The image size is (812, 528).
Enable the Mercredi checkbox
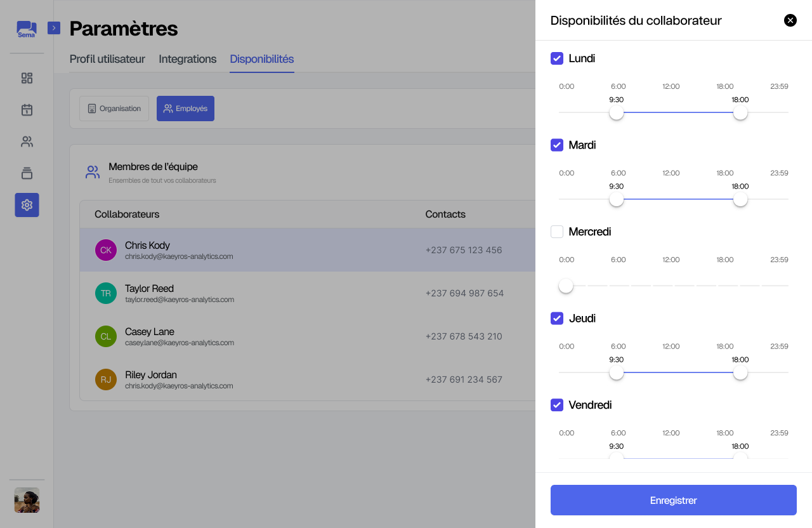coord(557,232)
